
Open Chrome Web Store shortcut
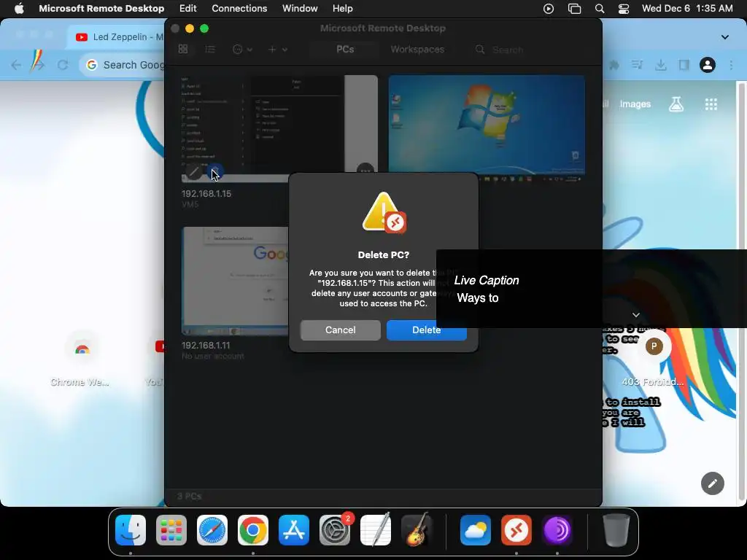click(82, 358)
